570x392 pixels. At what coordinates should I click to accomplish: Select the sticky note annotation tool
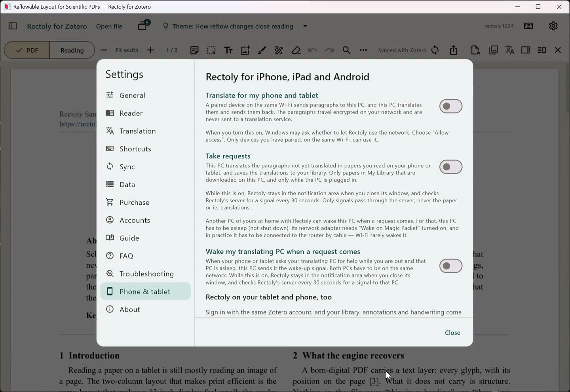[194, 50]
